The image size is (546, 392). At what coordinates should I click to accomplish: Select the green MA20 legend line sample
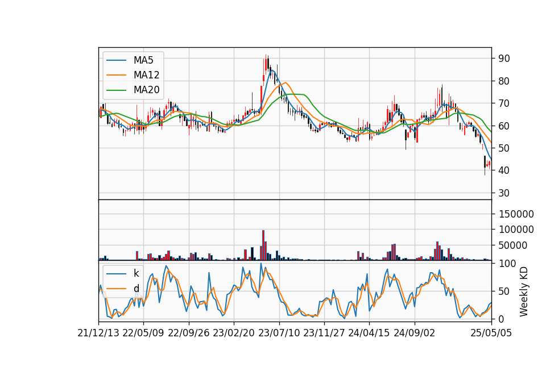click(116, 90)
